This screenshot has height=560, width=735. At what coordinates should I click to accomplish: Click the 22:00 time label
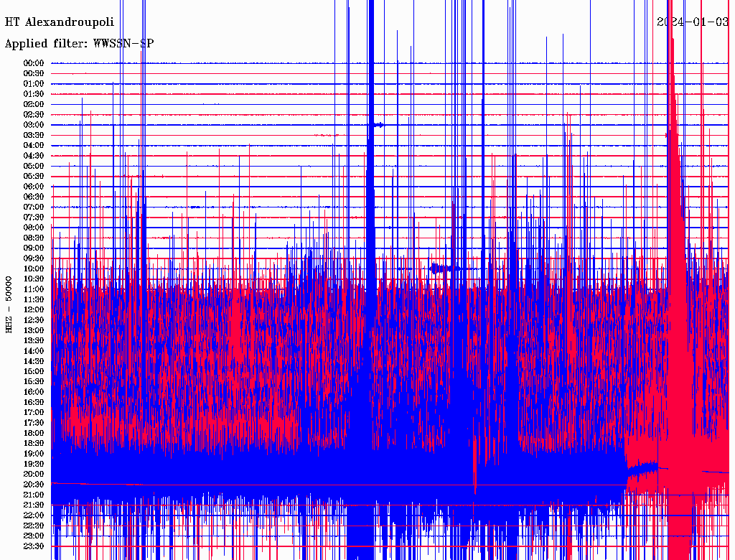click(x=34, y=515)
